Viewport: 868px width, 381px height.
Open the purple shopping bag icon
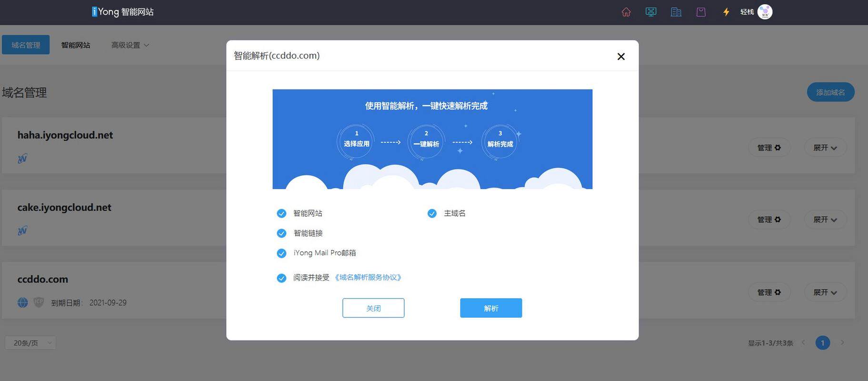[x=701, y=12]
